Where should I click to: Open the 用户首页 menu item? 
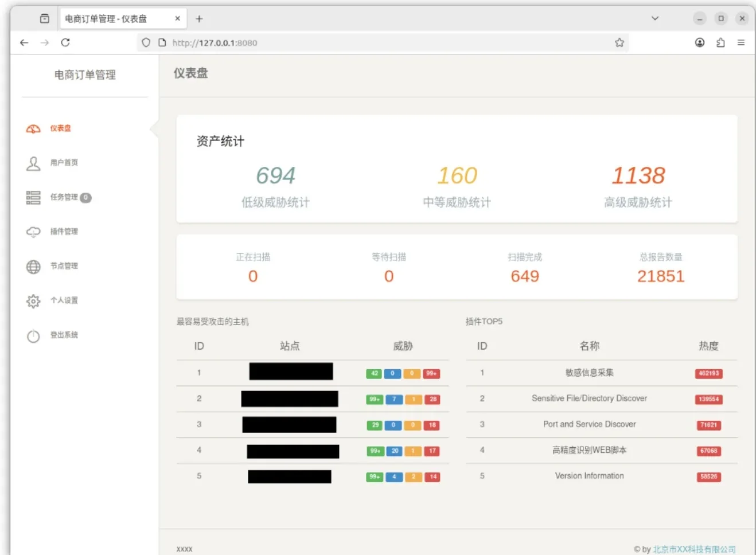point(64,163)
